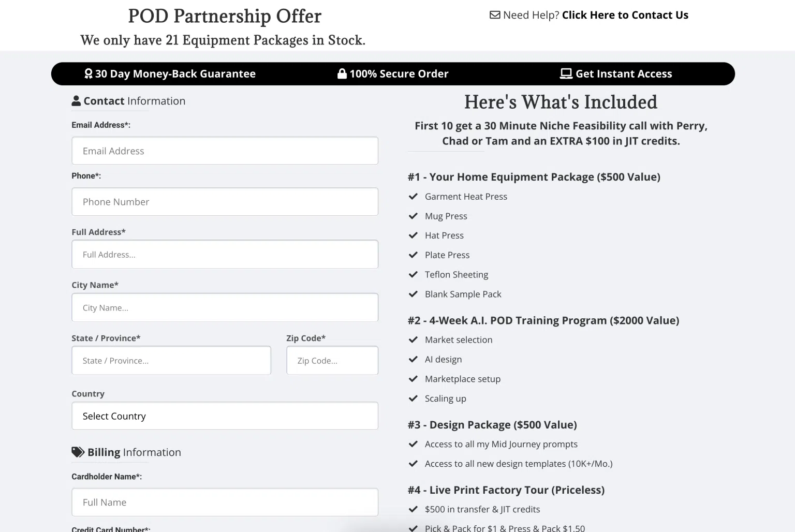Focus the Email Address input field
Image resolution: width=795 pixels, height=532 pixels.
(225, 151)
